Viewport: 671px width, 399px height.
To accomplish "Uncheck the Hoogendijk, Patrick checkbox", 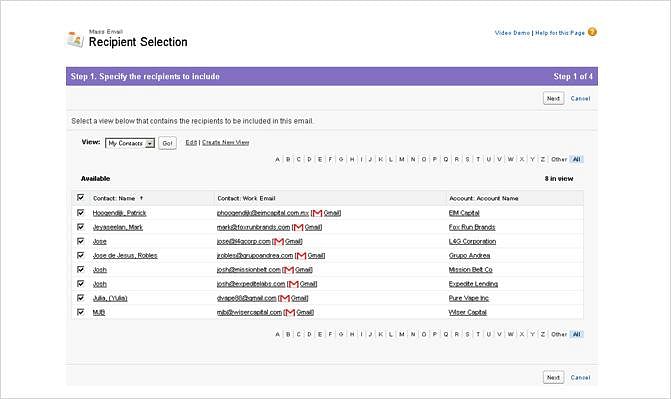I will point(80,212).
